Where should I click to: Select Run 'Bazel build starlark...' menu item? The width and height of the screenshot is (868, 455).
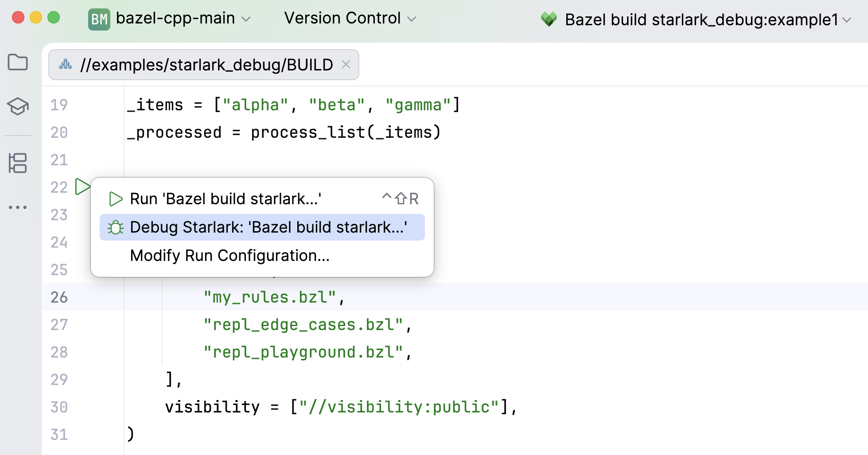[x=262, y=199]
